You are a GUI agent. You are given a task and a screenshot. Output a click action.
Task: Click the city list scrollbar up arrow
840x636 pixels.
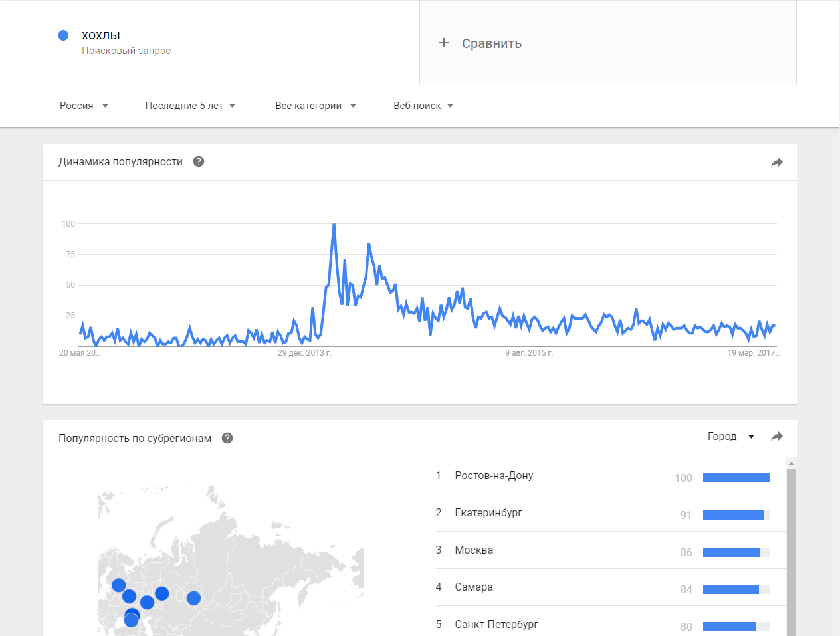[x=791, y=463]
